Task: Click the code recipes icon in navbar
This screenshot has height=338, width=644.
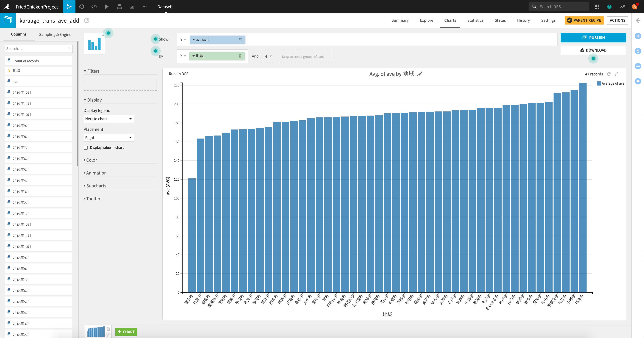Action: coord(94,6)
